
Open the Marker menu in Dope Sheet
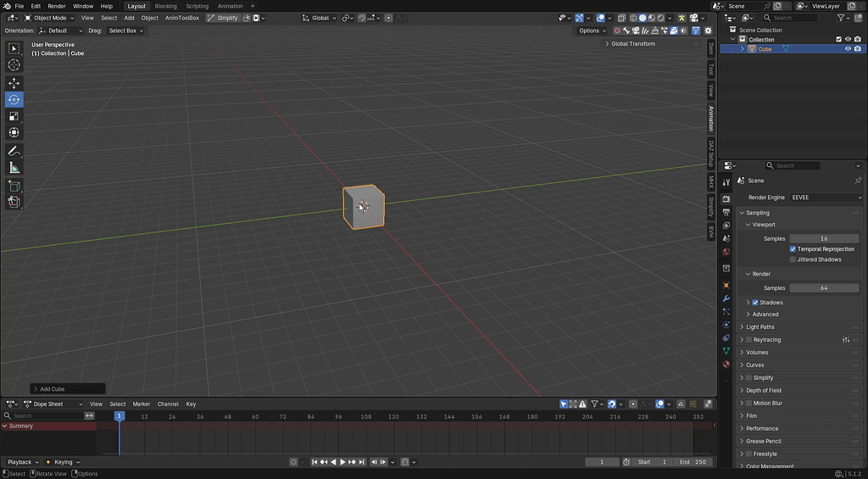[142, 404]
